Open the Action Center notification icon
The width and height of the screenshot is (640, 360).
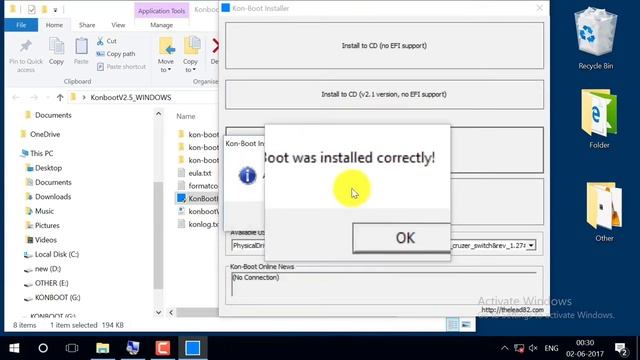point(621,348)
